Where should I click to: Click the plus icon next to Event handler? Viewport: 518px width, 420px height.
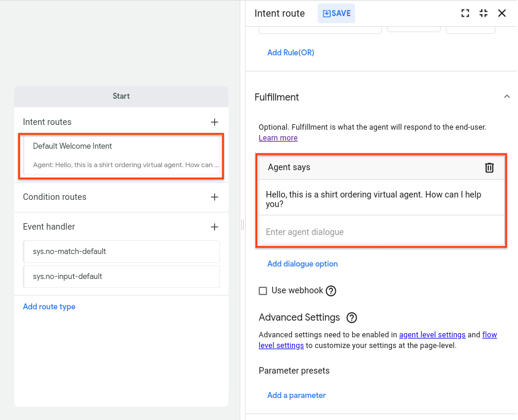click(215, 227)
